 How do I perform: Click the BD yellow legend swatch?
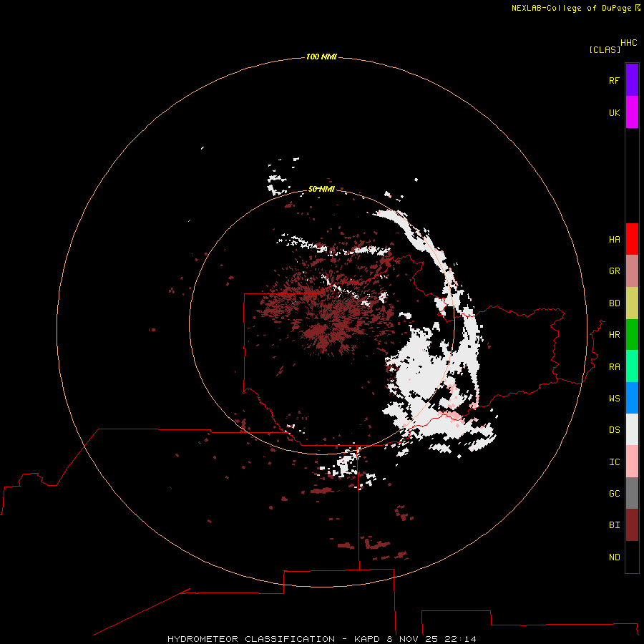(x=632, y=303)
